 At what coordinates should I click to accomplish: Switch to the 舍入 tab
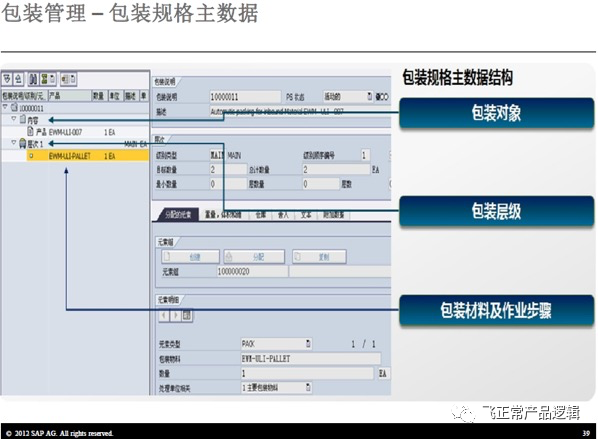[283, 215]
